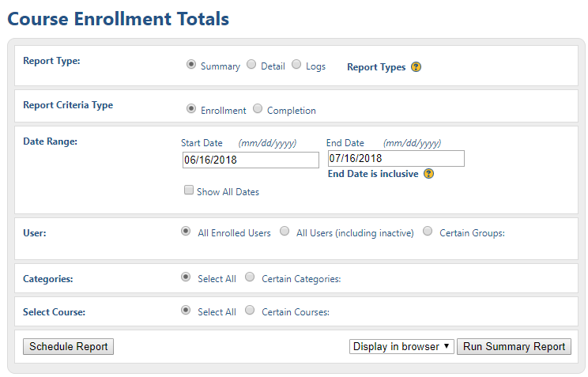This screenshot has width=588, height=377.
Task: Enable the Show All Dates checkbox
Action: pyautogui.click(x=189, y=190)
